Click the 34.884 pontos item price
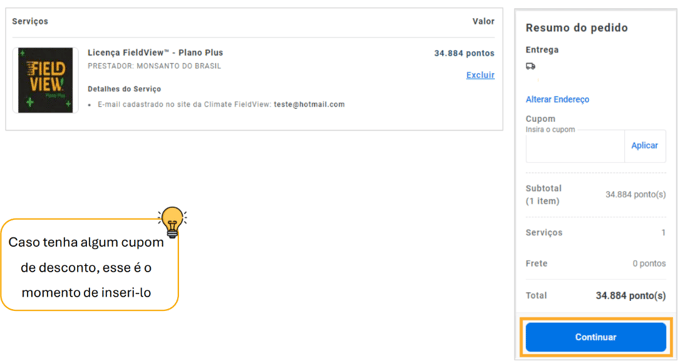 click(x=464, y=53)
